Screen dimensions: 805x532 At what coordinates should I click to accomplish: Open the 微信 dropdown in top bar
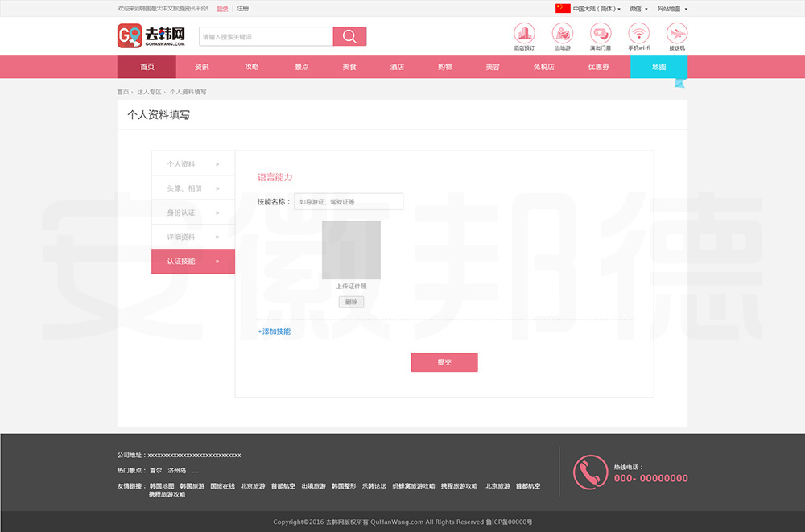click(638, 9)
